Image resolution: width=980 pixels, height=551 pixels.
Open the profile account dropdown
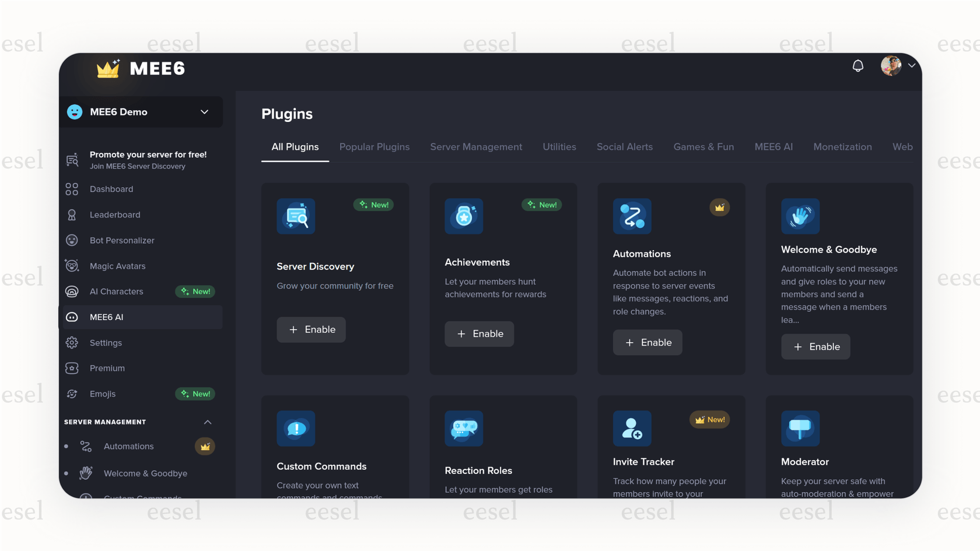912,65
